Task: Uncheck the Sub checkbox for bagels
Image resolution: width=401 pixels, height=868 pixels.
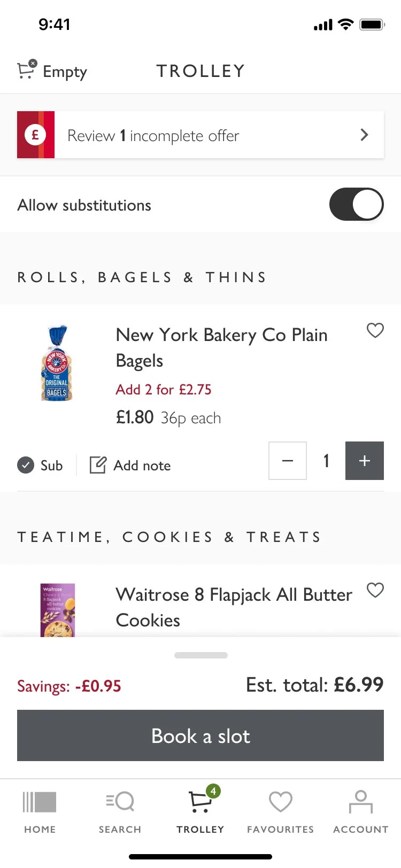Action: tap(26, 465)
